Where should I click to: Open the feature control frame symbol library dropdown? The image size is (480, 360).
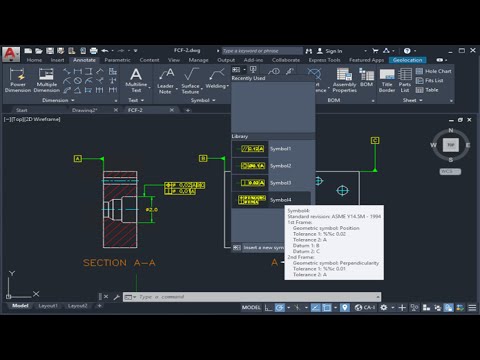pyautogui.click(x=245, y=70)
